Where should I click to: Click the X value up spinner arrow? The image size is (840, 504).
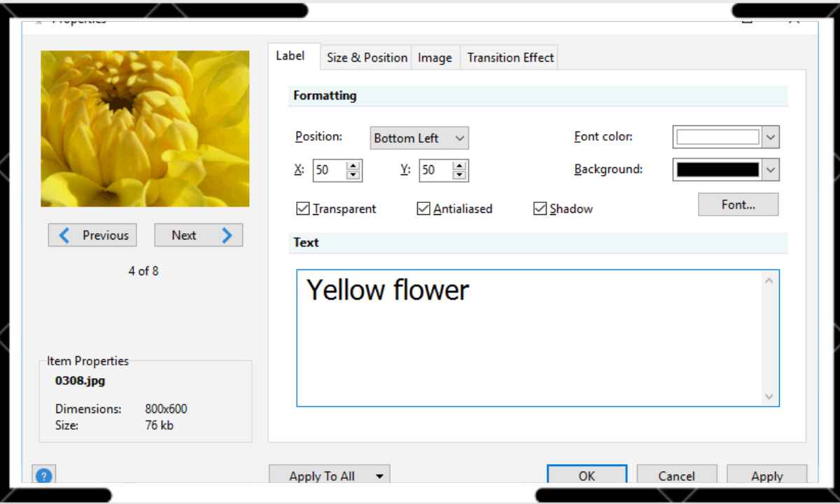[x=353, y=167]
